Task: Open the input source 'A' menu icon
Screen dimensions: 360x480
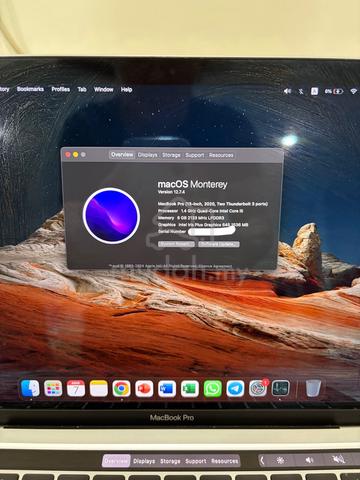Action: (x=314, y=91)
